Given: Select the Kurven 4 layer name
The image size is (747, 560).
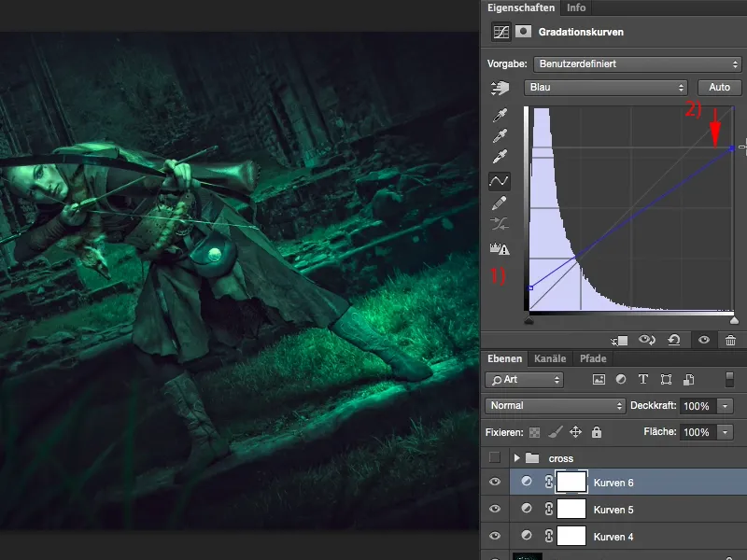Looking at the screenshot, I should pyautogui.click(x=613, y=537).
